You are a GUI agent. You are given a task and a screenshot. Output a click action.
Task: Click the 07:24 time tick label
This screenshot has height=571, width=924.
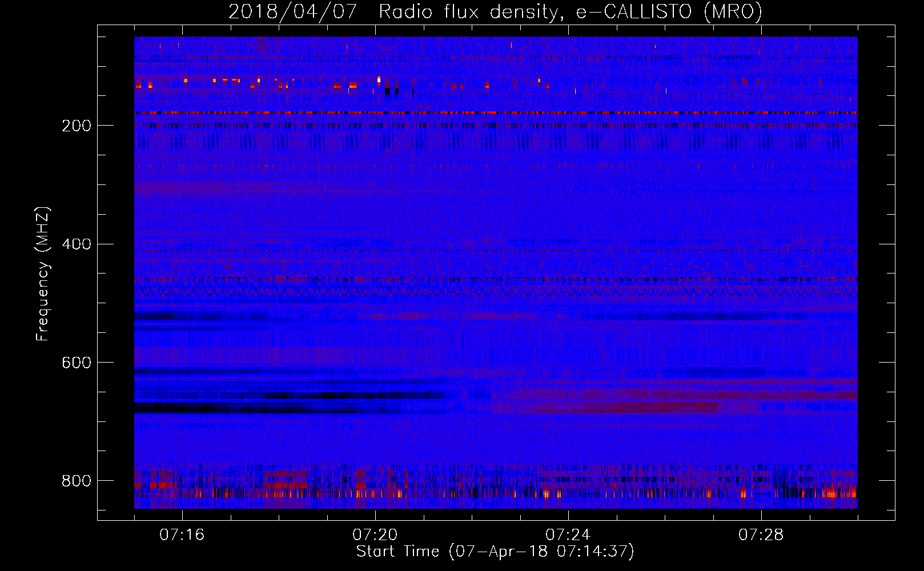[x=568, y=535]
